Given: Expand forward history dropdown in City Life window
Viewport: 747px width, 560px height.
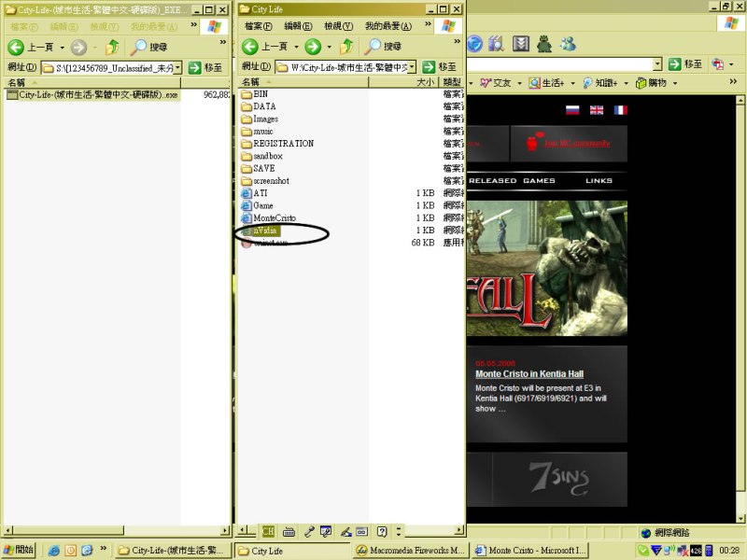Looking at the screenshot, I should coord(330,47).
